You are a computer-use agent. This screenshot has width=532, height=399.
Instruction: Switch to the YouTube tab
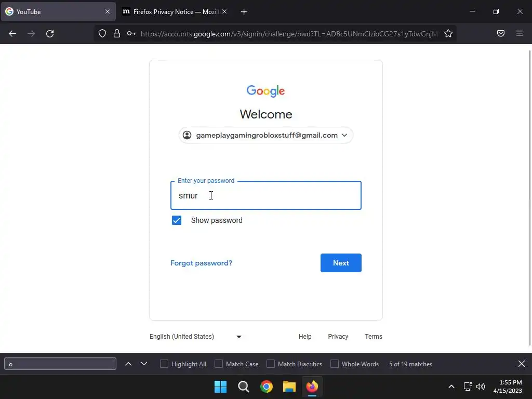coord(58,11)
